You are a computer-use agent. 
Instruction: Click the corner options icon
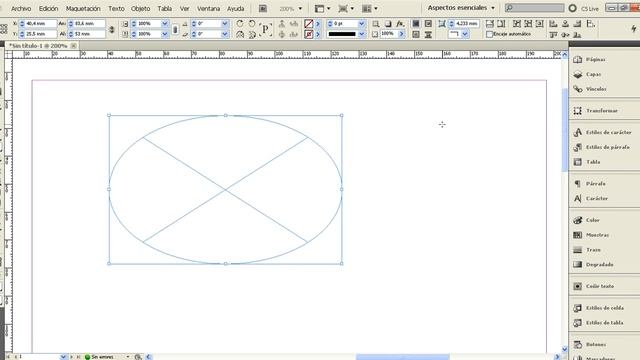click(x=442, y=24)
